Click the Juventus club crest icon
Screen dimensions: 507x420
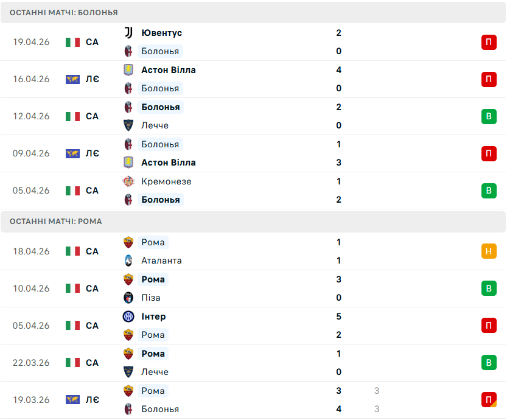click(128, 33)
